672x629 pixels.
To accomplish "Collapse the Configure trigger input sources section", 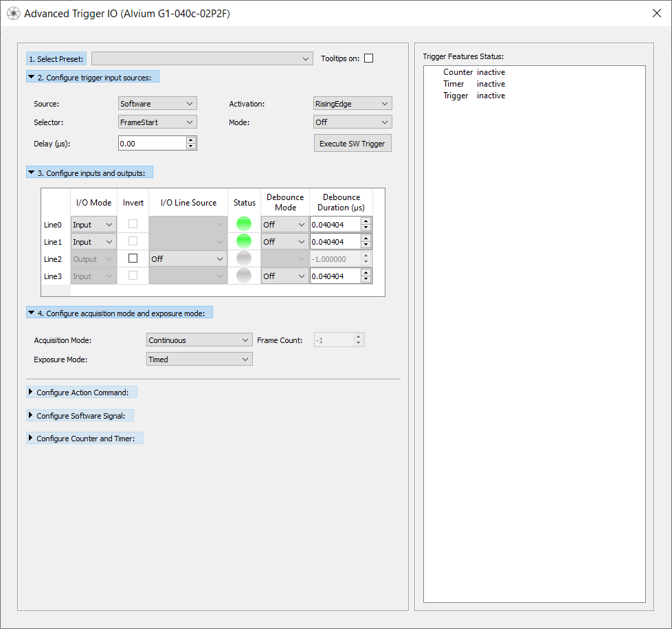I will click(x=32, y=77).
